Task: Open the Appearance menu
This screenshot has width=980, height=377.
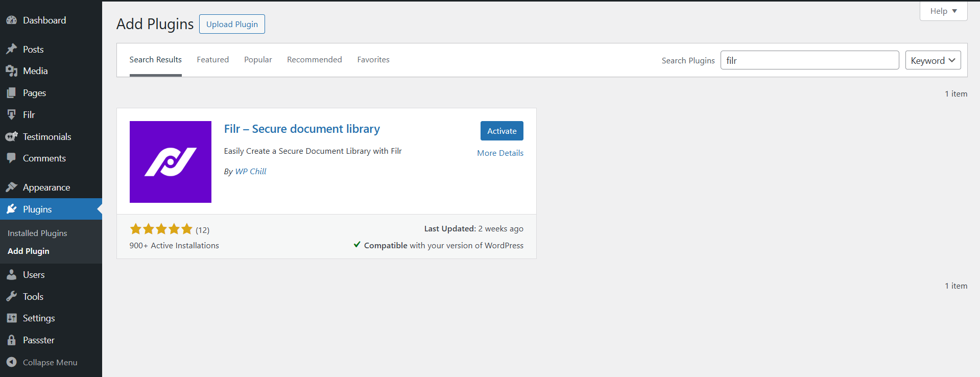Action: [x=51, y=187]
